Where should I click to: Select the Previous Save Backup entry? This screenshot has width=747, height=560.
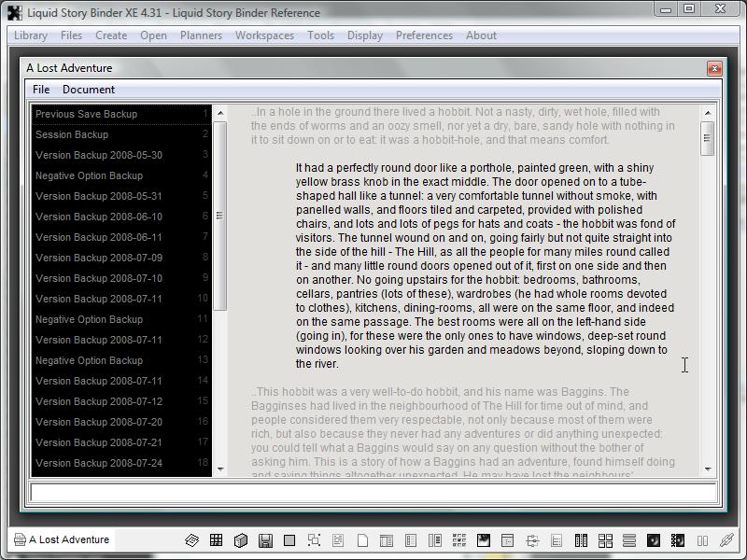(x=86, y=114)
